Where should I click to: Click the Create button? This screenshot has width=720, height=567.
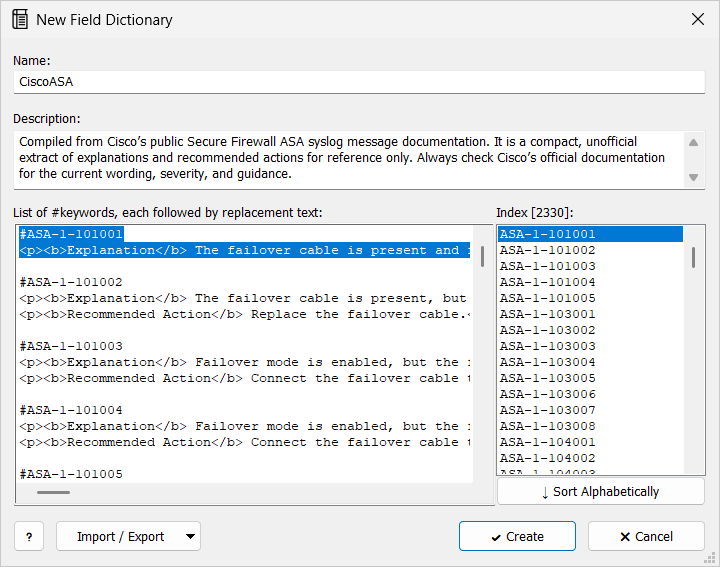(x=517, y=536)
